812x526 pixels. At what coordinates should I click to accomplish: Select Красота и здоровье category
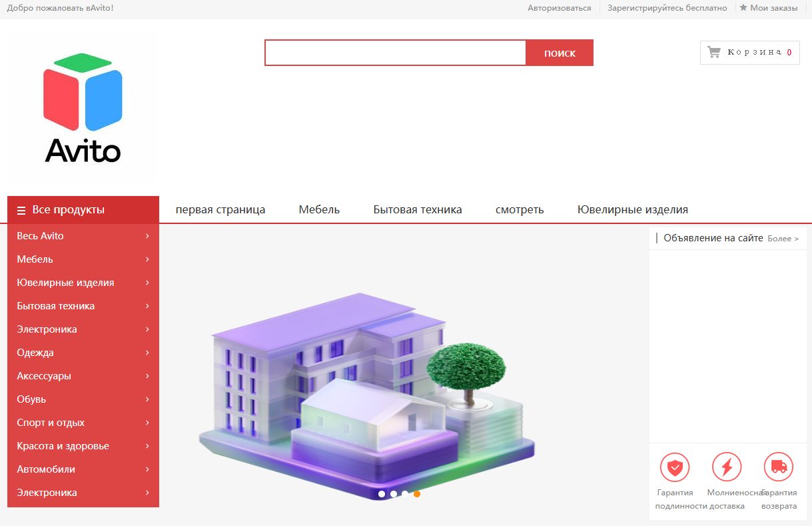83,446
